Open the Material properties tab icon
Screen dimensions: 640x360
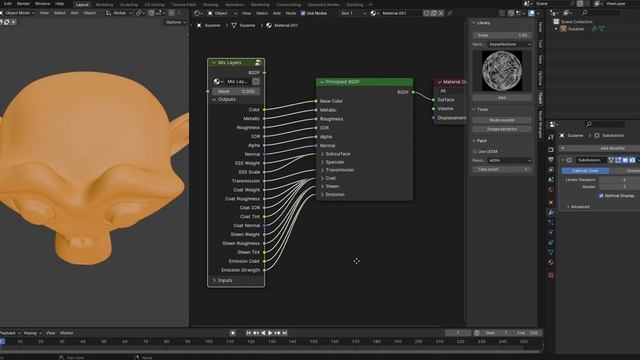551,262
